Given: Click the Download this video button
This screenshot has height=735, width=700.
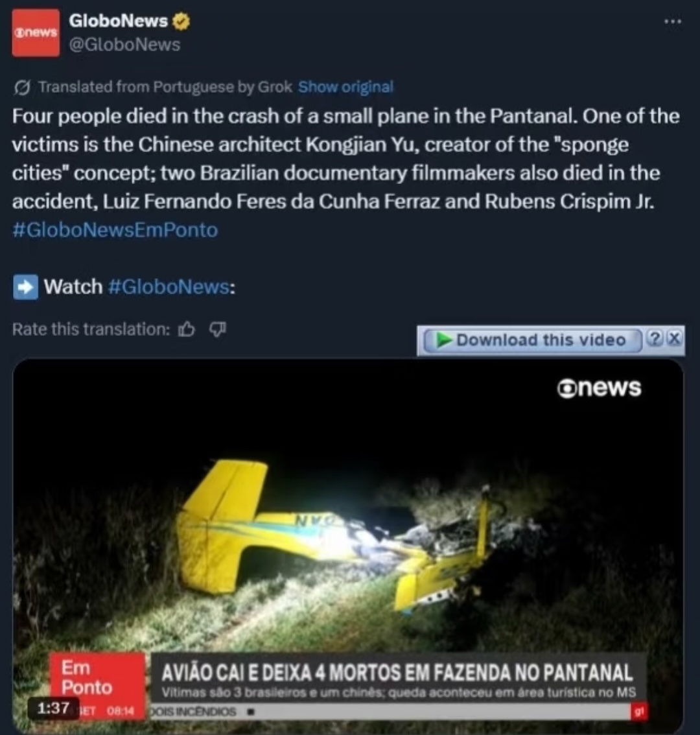Looking at the screenshot, I should click(532, 340).
